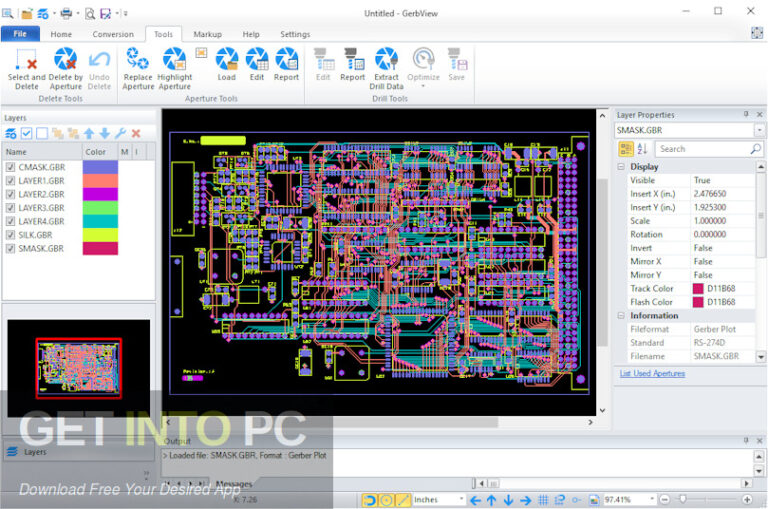Sort Layer Properties alphabetically

(642, 148)
